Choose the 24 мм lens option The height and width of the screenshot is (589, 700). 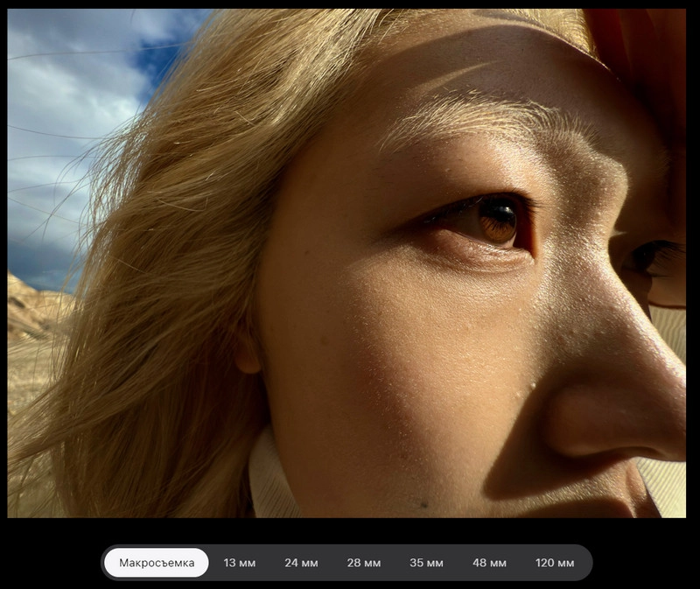(x=301, y=563)
